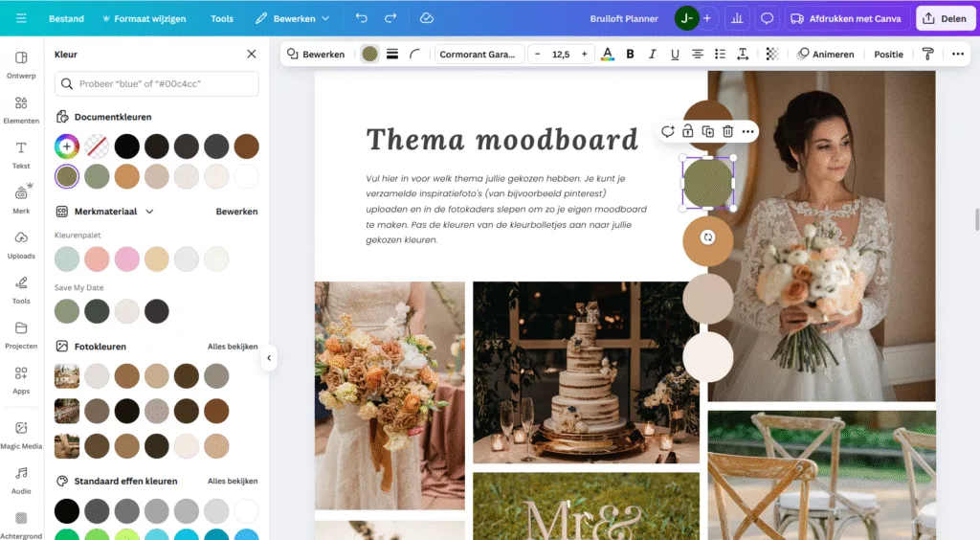Toggle underline text formatting
The image size is (980, 540).
[675, 55]
